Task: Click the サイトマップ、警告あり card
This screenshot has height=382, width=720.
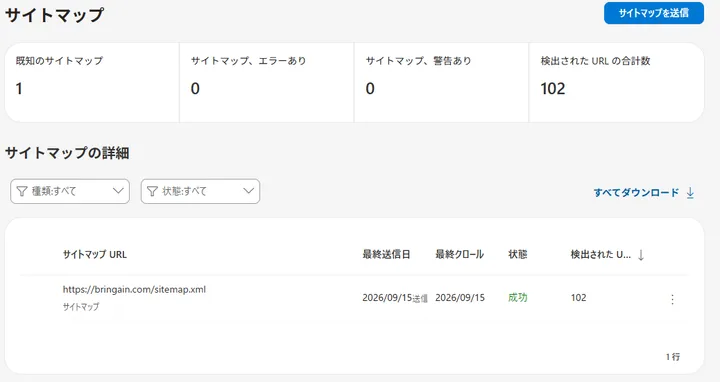Action: 441,83
